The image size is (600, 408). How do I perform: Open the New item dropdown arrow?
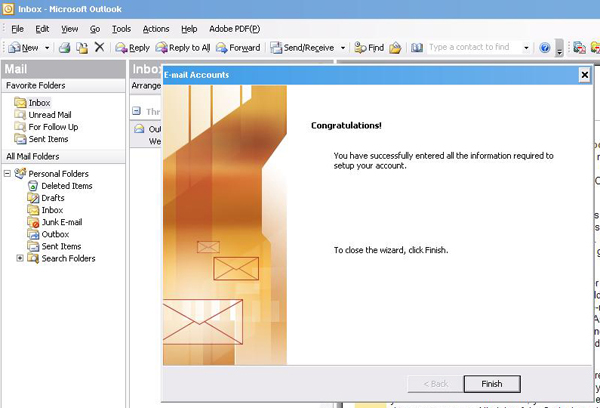[x=47, y=48]
